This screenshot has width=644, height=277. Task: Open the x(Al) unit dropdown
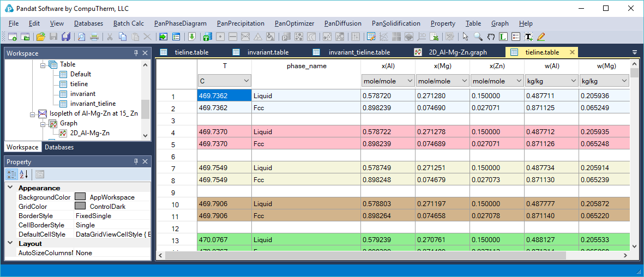pyautogui.click(x=410, y=81)
